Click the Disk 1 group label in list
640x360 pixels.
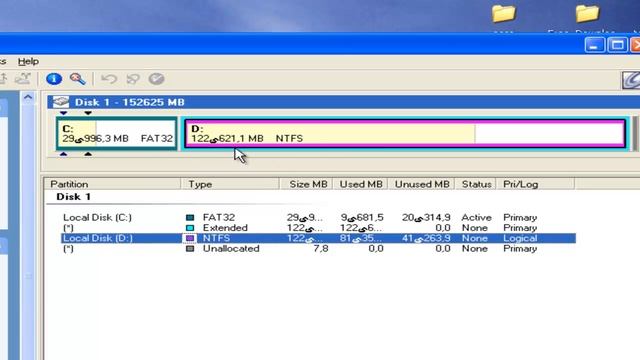point(73,197)
